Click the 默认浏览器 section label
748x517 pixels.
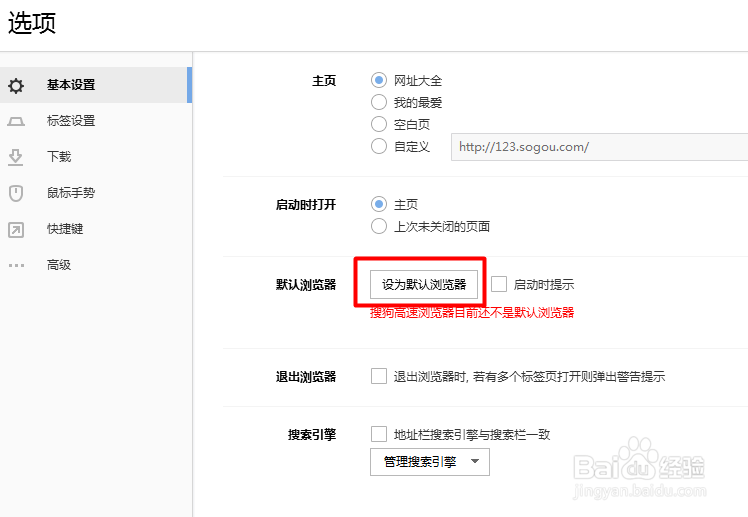tap(306, 285)
